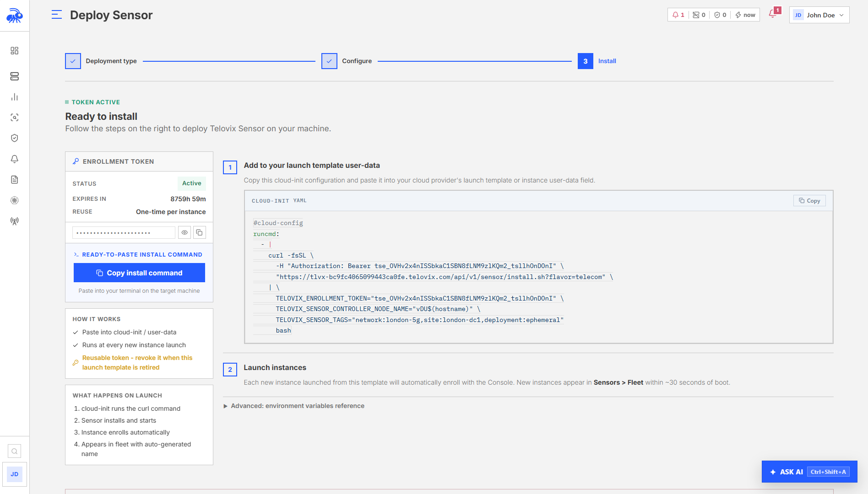The width and height of the screenshot is (868, 494).
Task: Click the 'One-time per instance' reuse value
Action: (171, 212)
